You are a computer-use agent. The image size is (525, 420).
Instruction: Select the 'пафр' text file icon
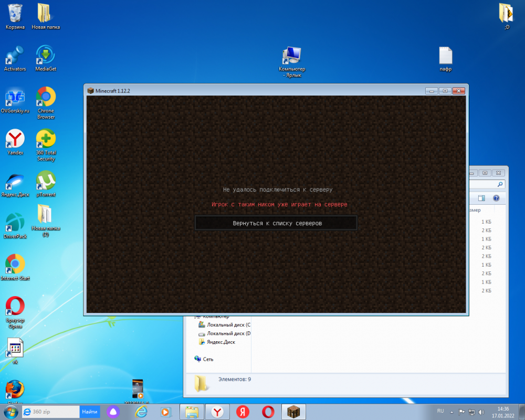tap(446, 59)
